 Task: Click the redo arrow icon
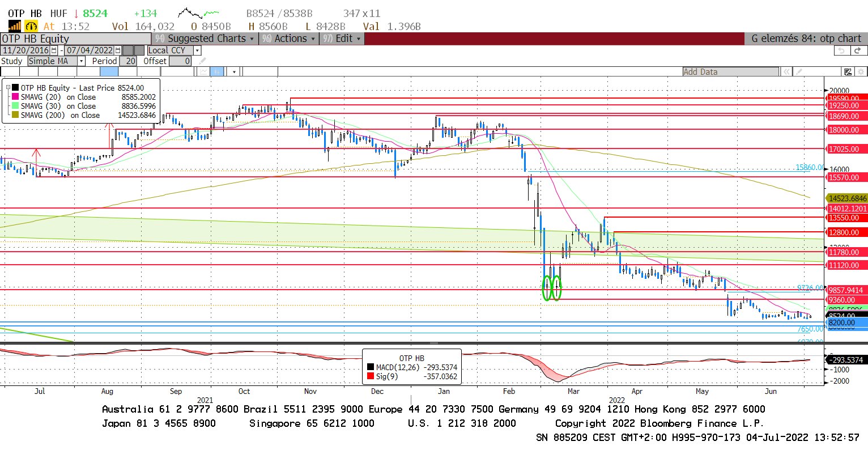[x=859, y=50]
